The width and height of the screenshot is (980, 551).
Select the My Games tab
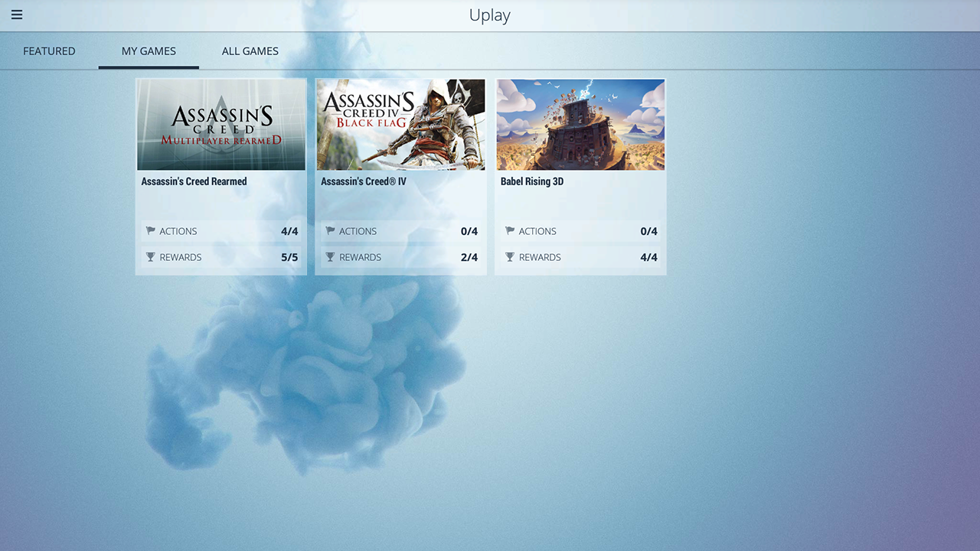(149, 51)
